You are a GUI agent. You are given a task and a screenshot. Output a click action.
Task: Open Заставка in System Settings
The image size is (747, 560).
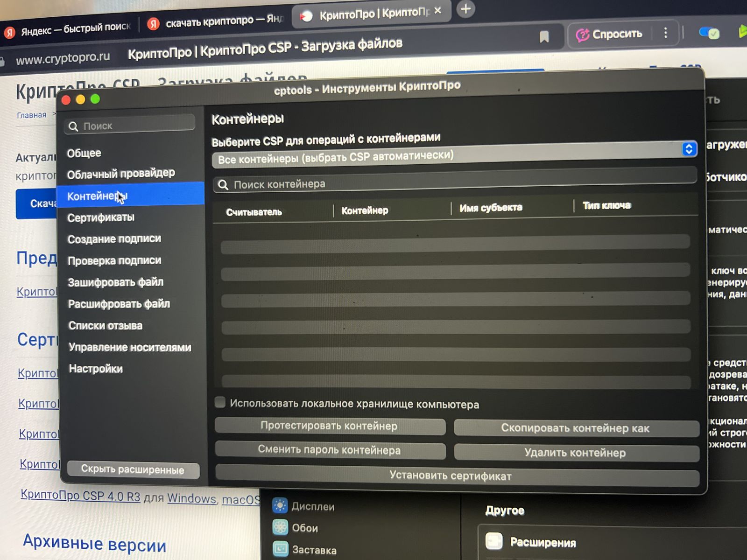tap(304, 549)
